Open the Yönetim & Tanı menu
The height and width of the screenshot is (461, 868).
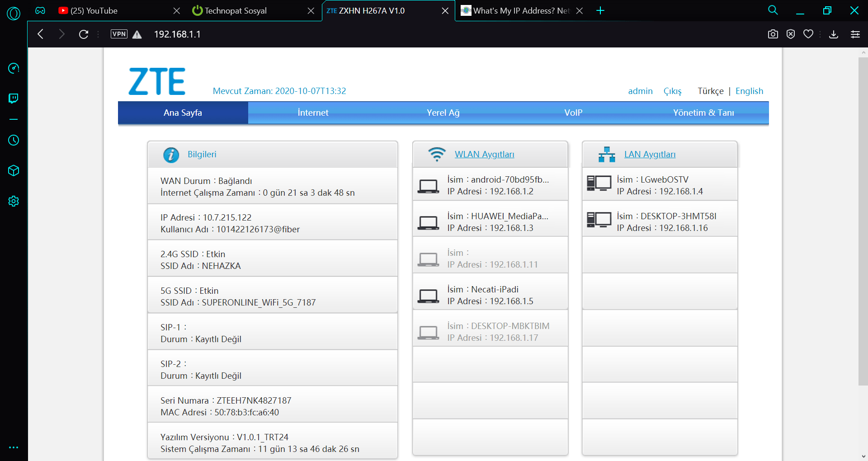click(x=703, y=113)
